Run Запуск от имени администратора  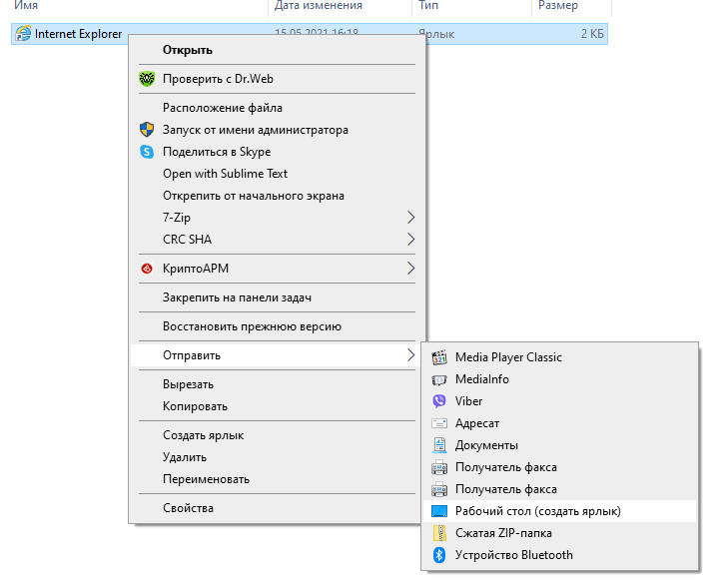pyautogui.click(x=277, y=130)
